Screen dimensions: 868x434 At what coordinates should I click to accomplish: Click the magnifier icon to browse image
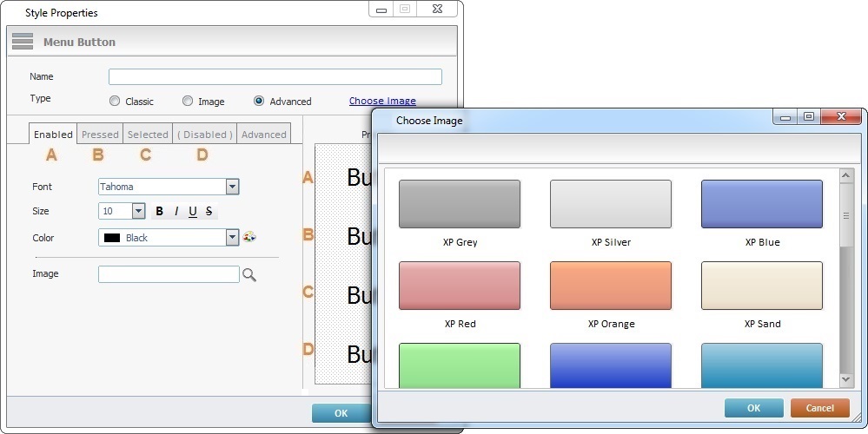[x=249, y=274]
